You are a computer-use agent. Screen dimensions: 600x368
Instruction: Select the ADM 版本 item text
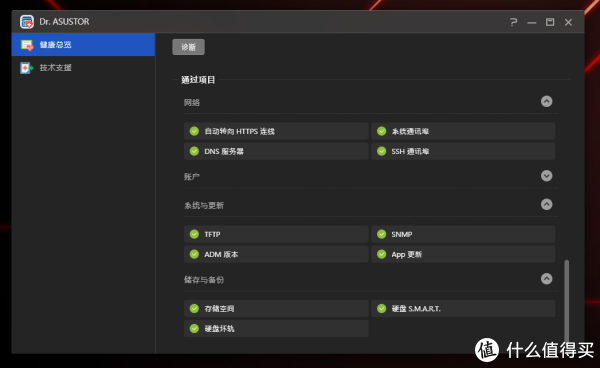point(221,254)
